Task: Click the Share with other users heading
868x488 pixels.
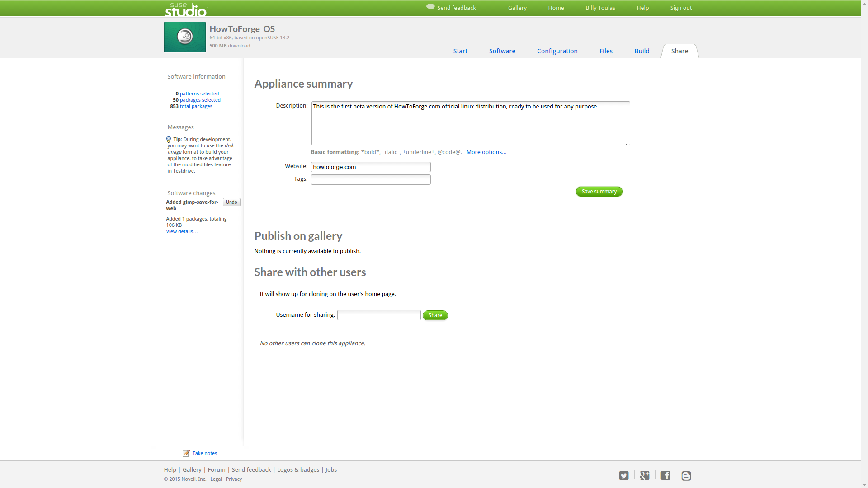Action: pos(310,272)
